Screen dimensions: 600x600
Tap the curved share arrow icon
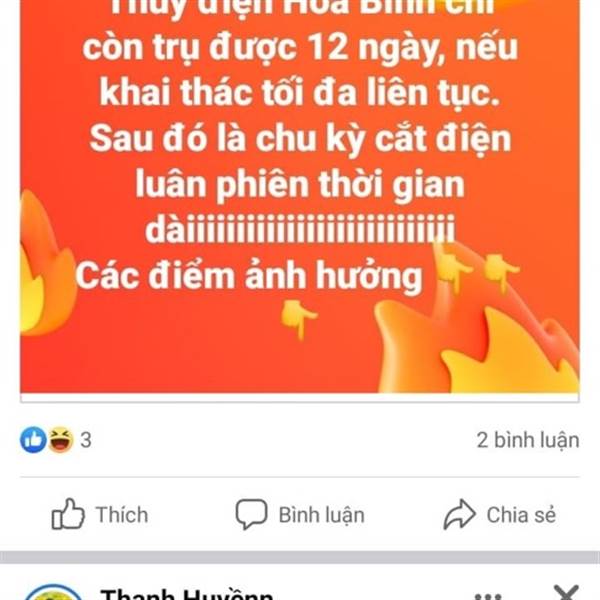(459, 514)
